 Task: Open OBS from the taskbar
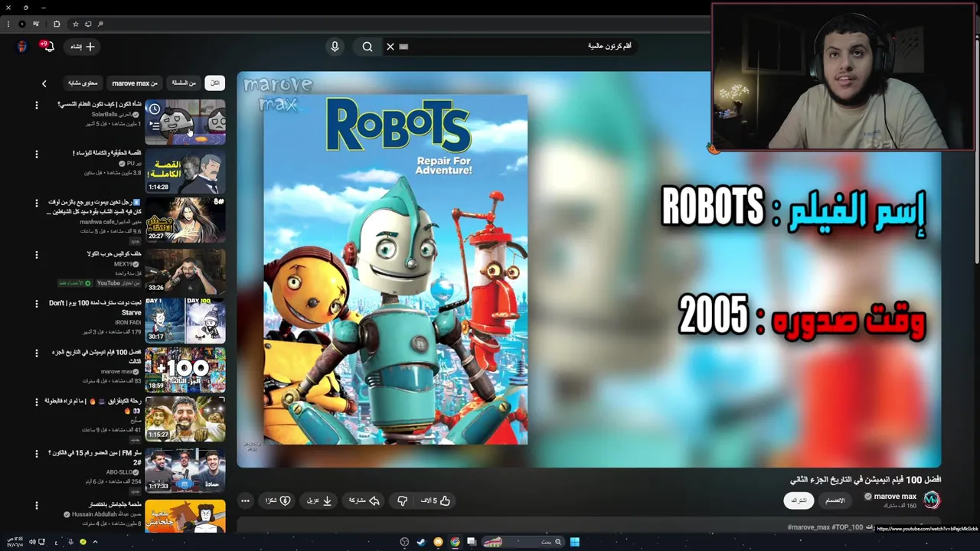coord(404,542)
